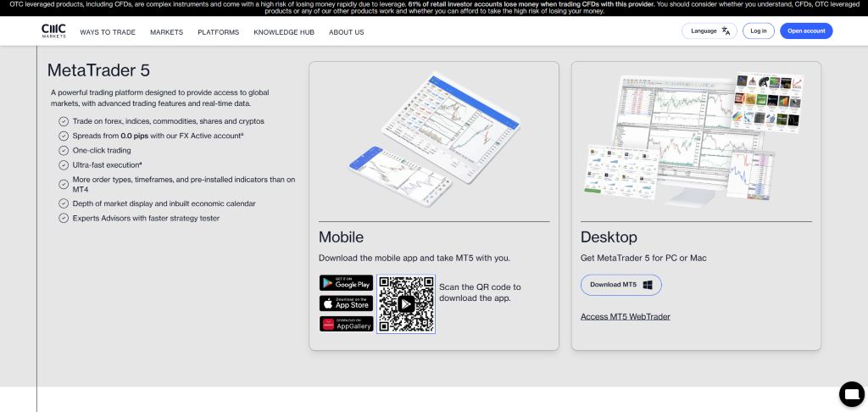Click 'Download the mobile app and take MT5 with you.'

pyautogui.click(x=414, y=258)
